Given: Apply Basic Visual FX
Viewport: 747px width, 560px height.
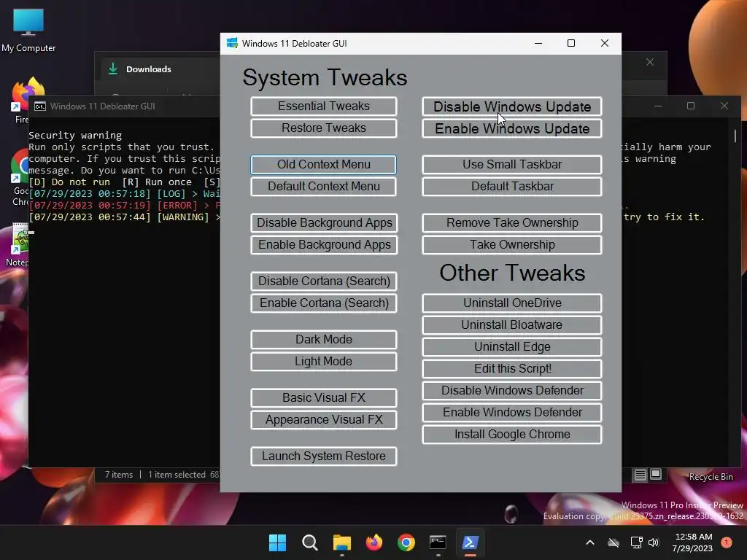Looking at the screenshot, I should [x=323, y=397].
